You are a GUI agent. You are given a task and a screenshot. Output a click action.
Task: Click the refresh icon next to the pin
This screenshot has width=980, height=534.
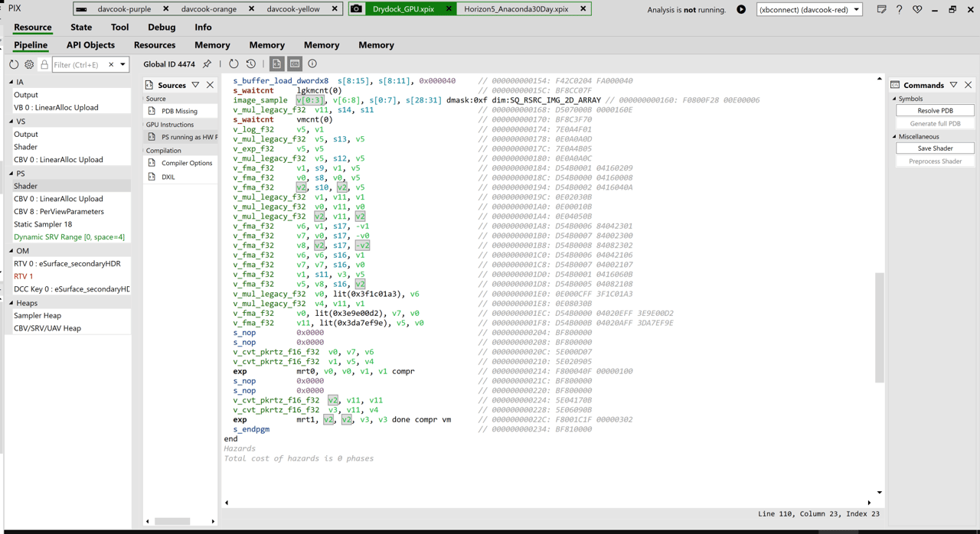pos(234,64)
